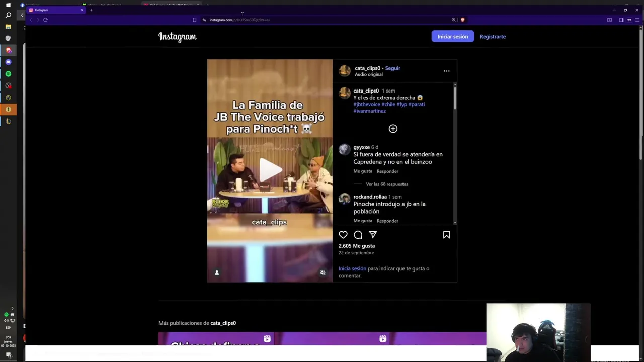
Task: Toggle the browser sidebar panel icon
Action: tap(621, 20)
